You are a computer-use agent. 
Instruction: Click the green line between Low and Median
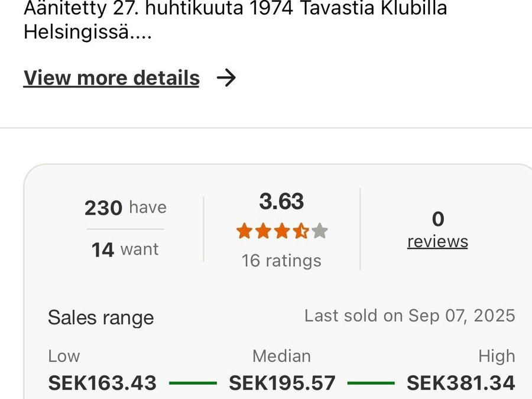click(x=193, y=383)
